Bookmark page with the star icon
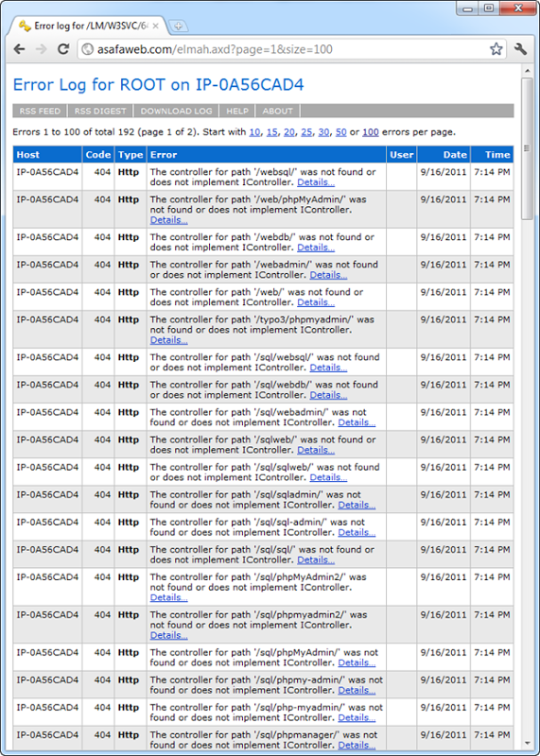 click(x=496, y=49)
